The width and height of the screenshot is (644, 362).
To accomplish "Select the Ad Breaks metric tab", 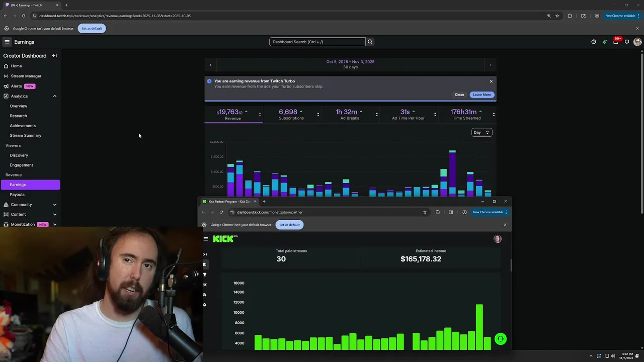I will pyautogui.click(x=350, y=115).
